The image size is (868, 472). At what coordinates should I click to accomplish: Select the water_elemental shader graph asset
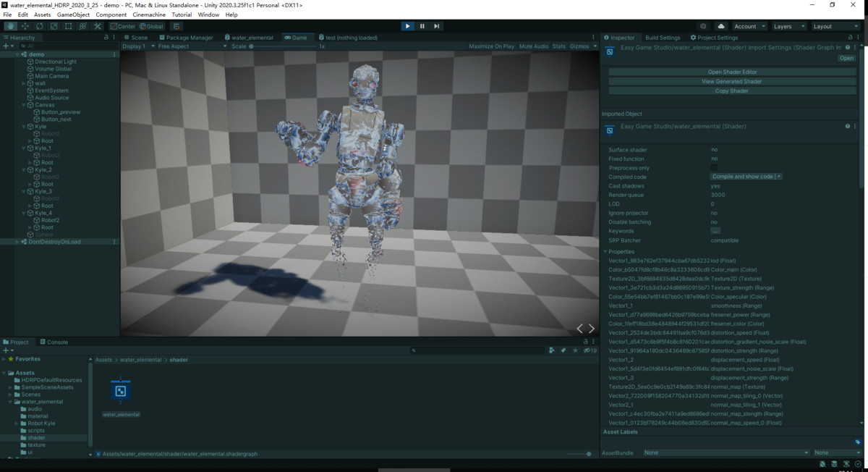121,392
